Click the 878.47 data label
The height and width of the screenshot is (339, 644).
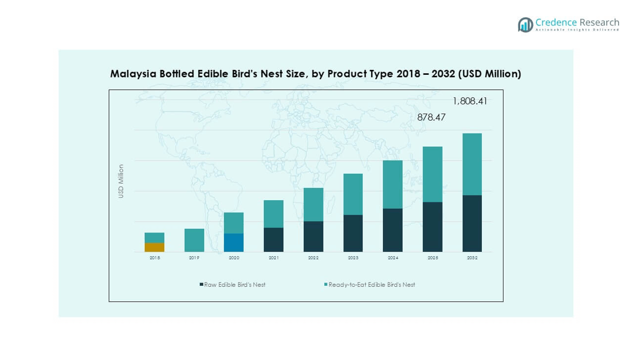click(x=431, y=117)
